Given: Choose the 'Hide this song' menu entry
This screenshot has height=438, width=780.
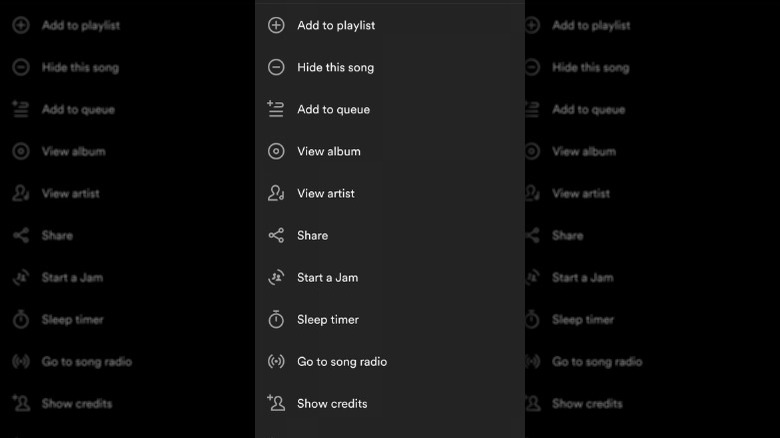Looking at the screenshot, I should 335,67.
